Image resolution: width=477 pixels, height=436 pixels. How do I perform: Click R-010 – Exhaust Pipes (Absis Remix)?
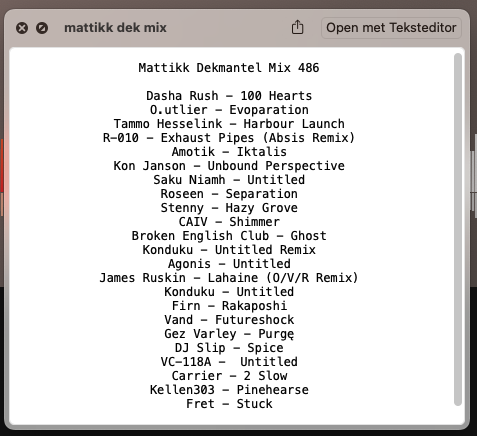click(229, 138)
